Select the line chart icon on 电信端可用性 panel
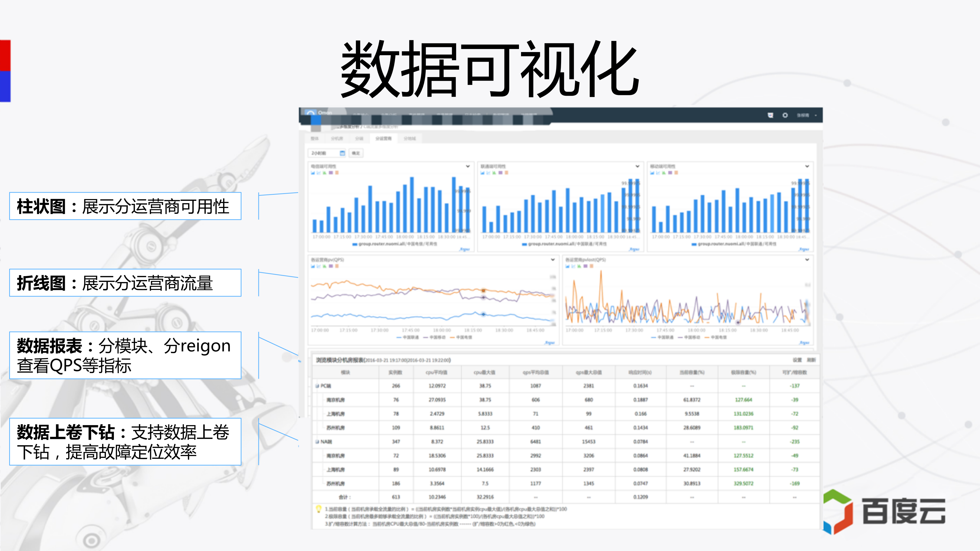980x551 pixels. coord(319,173)
